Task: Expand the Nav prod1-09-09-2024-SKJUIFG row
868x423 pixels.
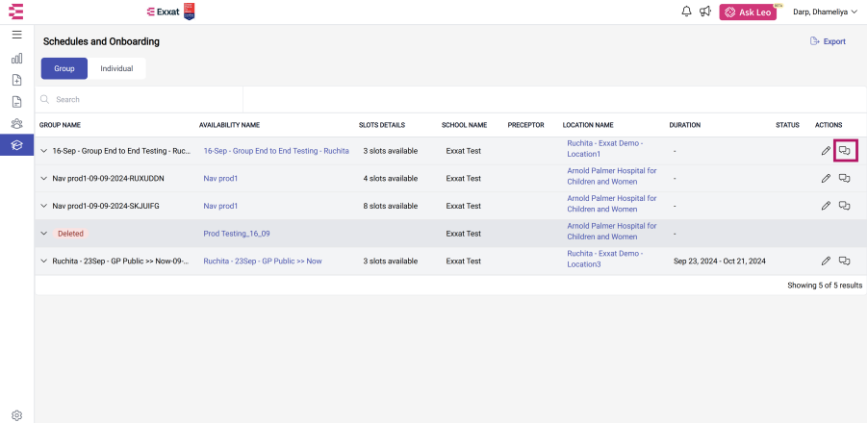Action: click(44, 206)
